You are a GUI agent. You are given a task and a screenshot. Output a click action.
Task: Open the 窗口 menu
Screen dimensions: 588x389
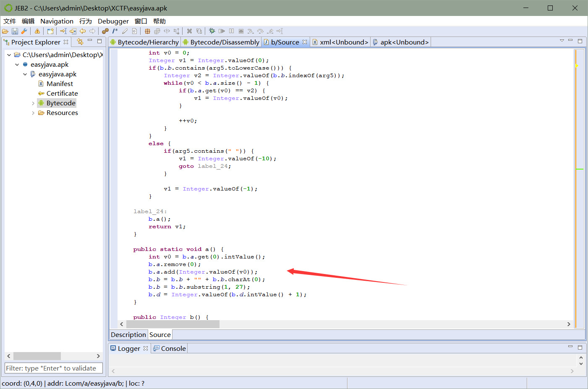click(x=141, y=21)
